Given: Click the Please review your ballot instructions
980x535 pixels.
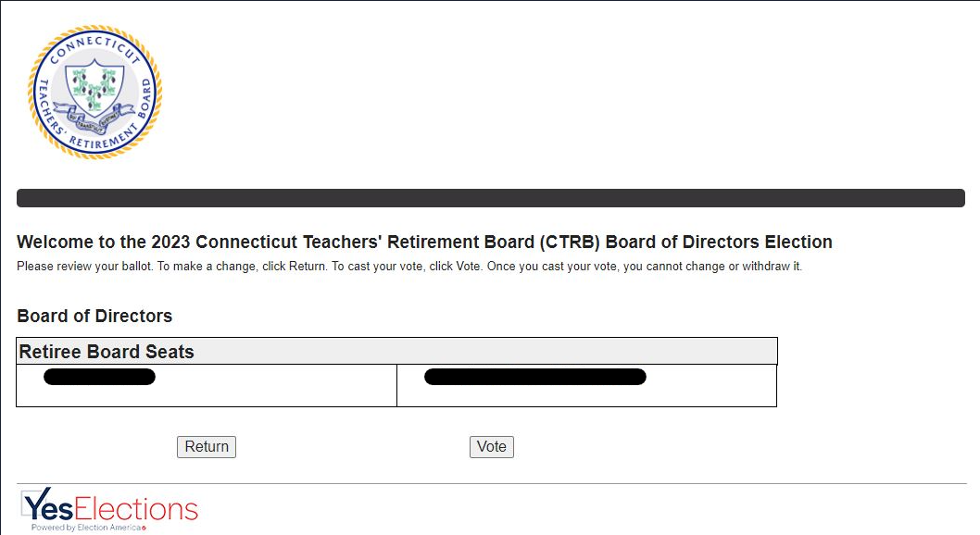Looking at the screenshot, I should tap(409, 267).
